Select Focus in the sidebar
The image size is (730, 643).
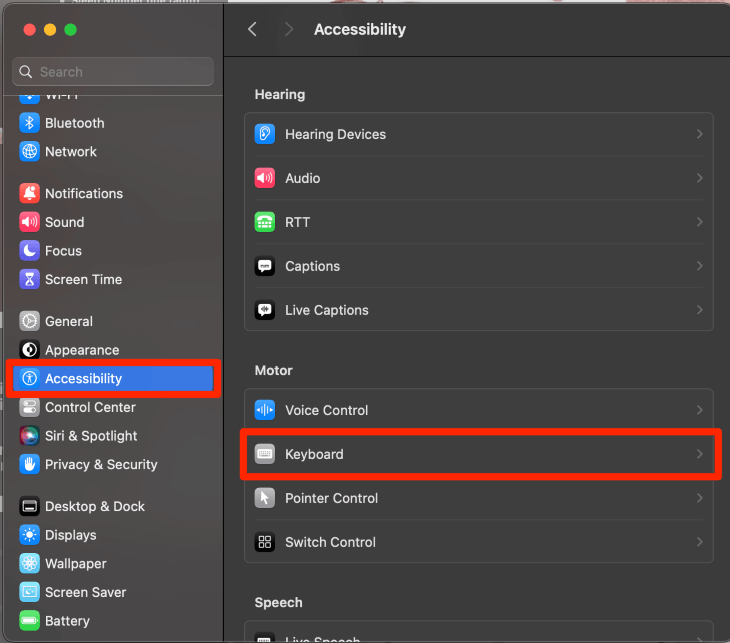coord(63,251)
